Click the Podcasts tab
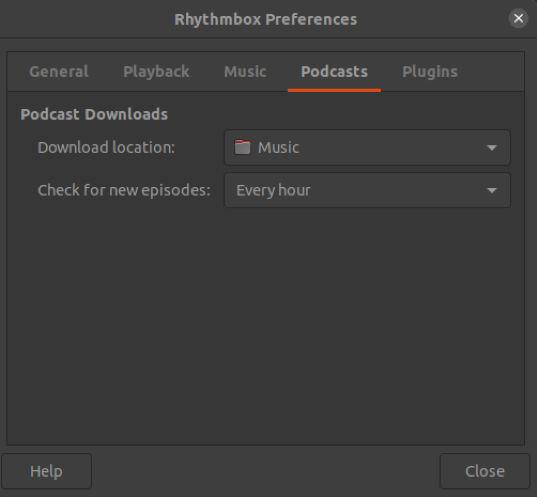Viewport: 537px width, 497px height. [334, 72]
